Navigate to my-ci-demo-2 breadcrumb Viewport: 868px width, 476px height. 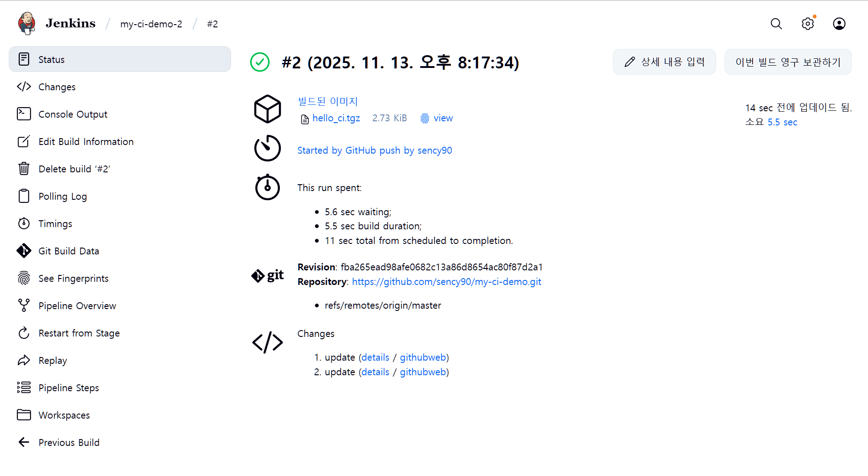[151, 24]
